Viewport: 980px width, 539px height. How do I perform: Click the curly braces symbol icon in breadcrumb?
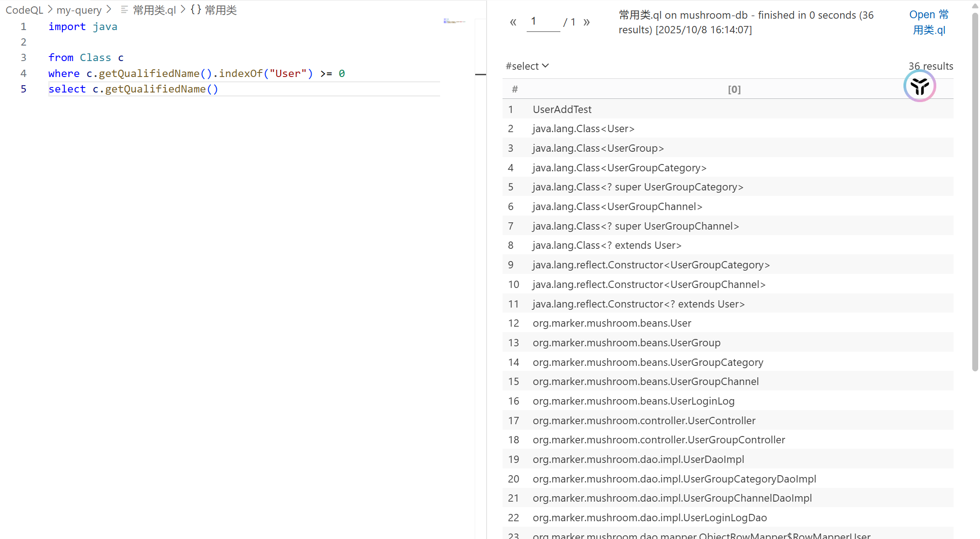coord(196,10)
